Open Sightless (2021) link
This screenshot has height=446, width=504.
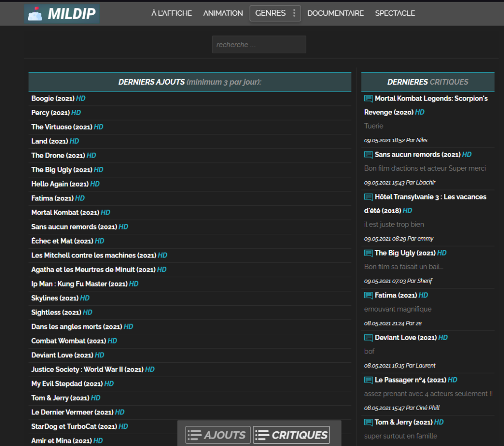[x=62, y=312]
